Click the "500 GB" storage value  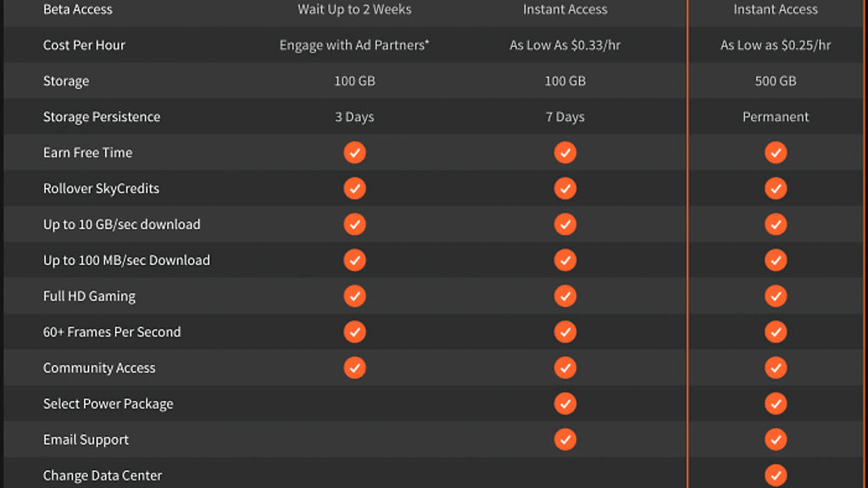(776, 81)
